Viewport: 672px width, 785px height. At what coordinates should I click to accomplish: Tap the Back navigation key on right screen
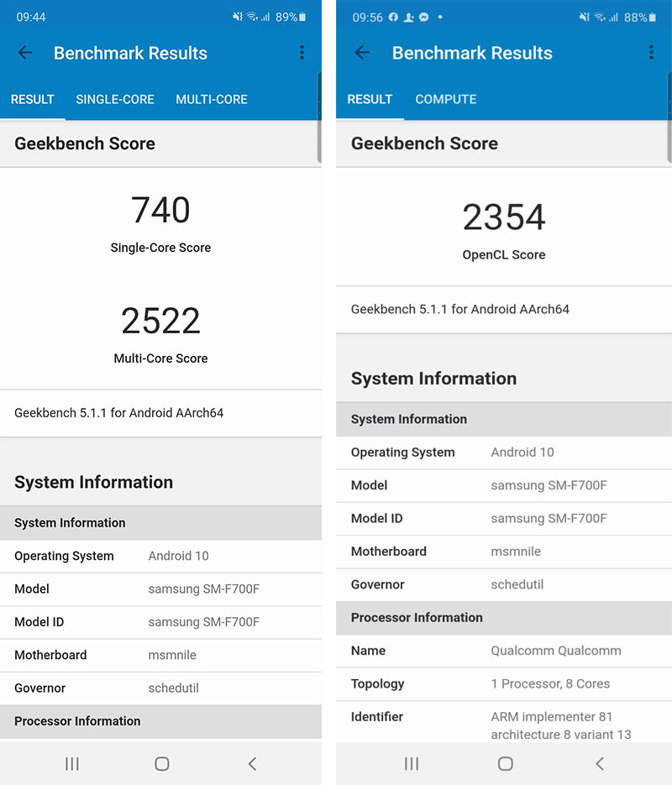[x=600, y=764]
